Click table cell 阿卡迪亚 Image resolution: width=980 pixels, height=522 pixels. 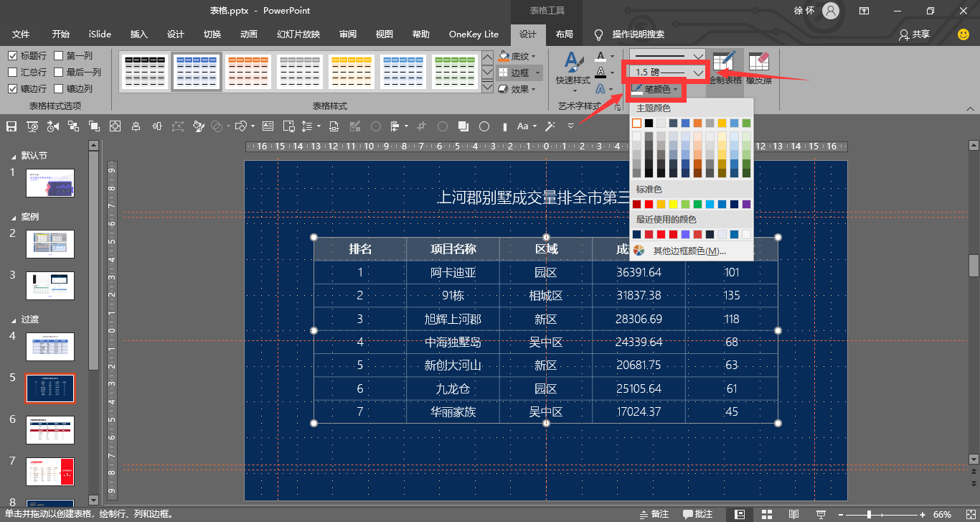(453, 273)
